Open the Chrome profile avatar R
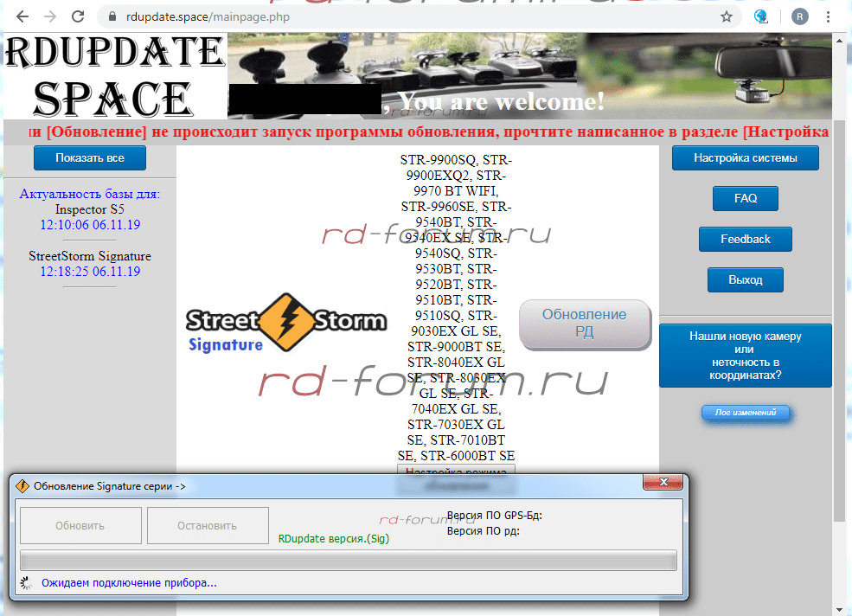Image resolution: width=852 pixels, height=616 pixels. (x=799, y=16)
